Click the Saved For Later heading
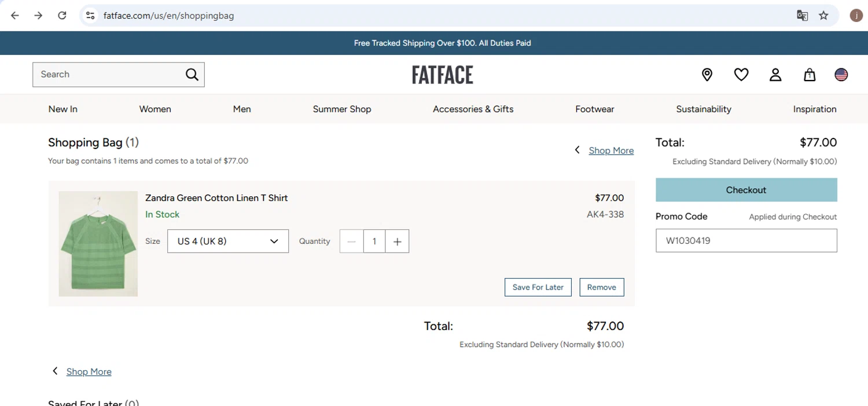The image size is (868, 406). pos(94,403)
